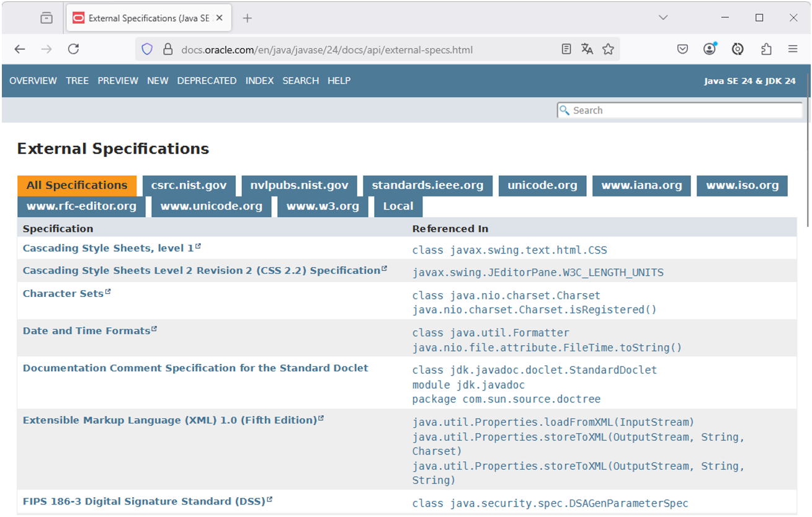Select the unicode.org tab

coord(542,185)
